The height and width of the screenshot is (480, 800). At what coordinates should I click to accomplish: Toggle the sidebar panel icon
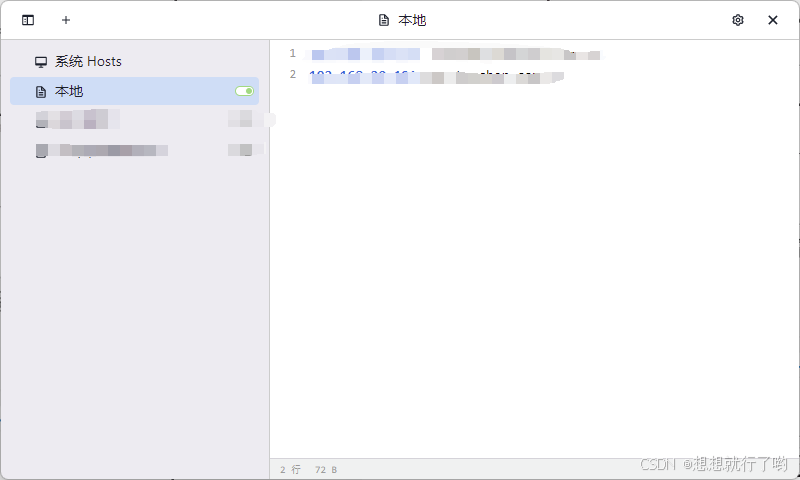pos(28,20)
